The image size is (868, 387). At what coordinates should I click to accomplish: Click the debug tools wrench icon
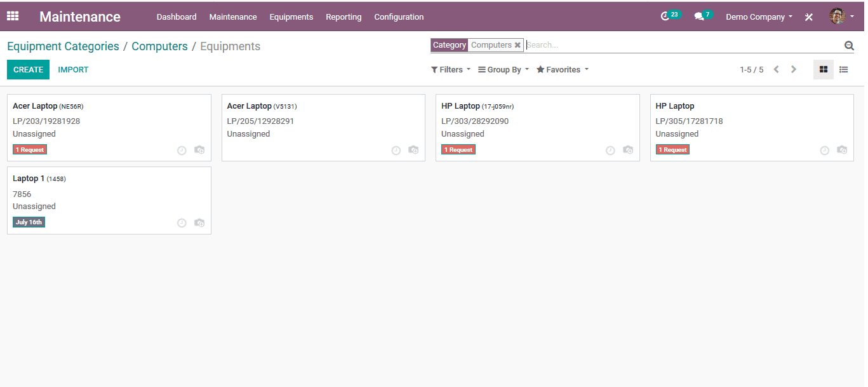tap(809, 17)
